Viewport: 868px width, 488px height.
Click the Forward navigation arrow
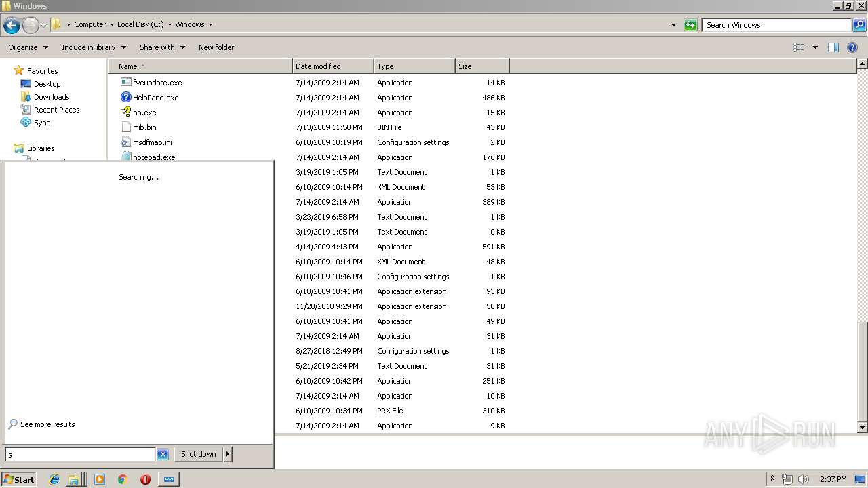[x=31, y=26]
